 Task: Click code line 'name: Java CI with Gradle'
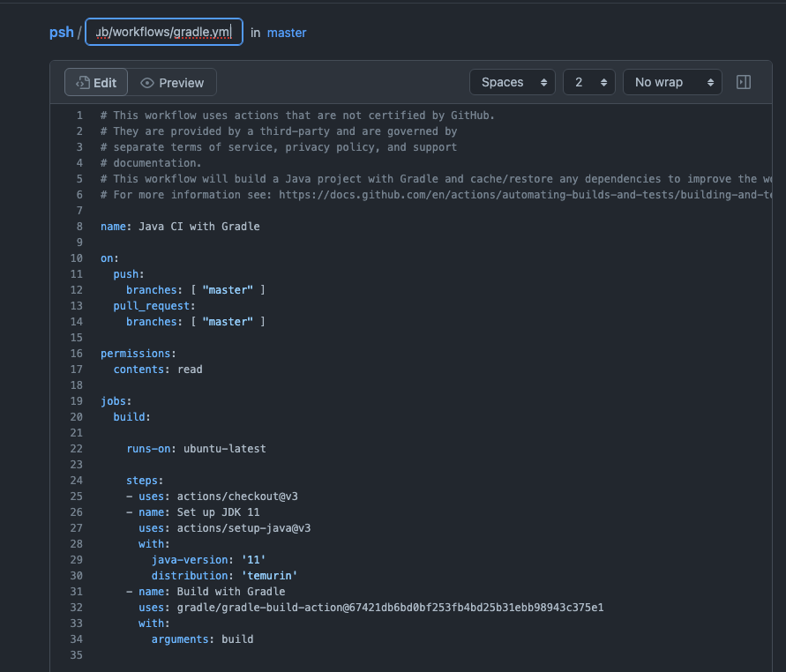180,227
